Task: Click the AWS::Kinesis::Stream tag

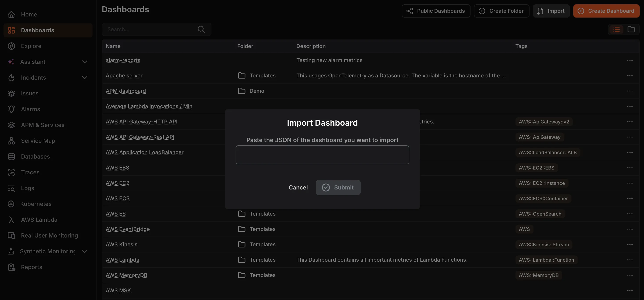Action: (x=544, y=245)
